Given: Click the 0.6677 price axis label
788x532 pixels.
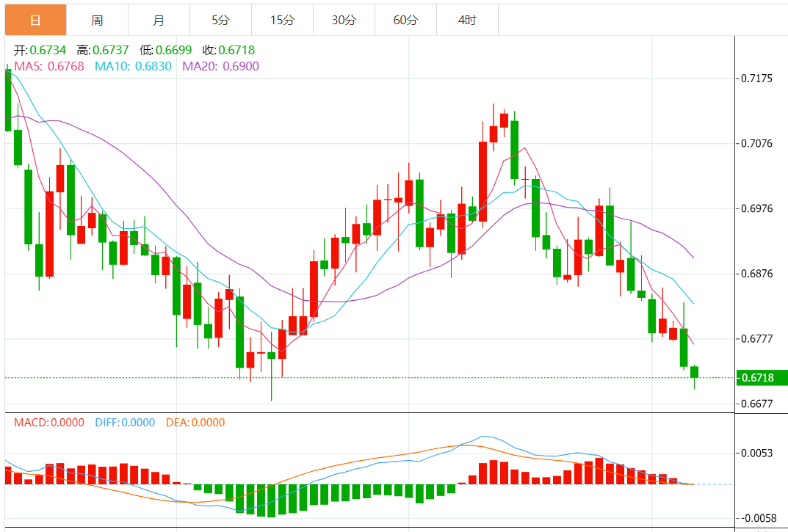Looking at the screenshot, I should [757, 404].
